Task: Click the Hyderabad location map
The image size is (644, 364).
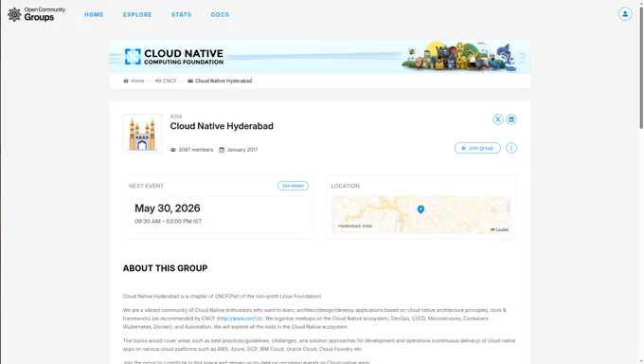Action: point(421,214)
